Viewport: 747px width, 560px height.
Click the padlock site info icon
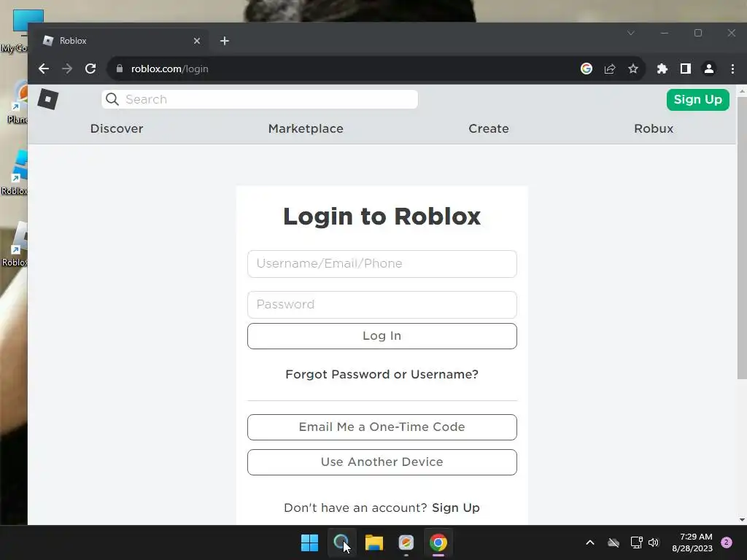coord(120,69)
